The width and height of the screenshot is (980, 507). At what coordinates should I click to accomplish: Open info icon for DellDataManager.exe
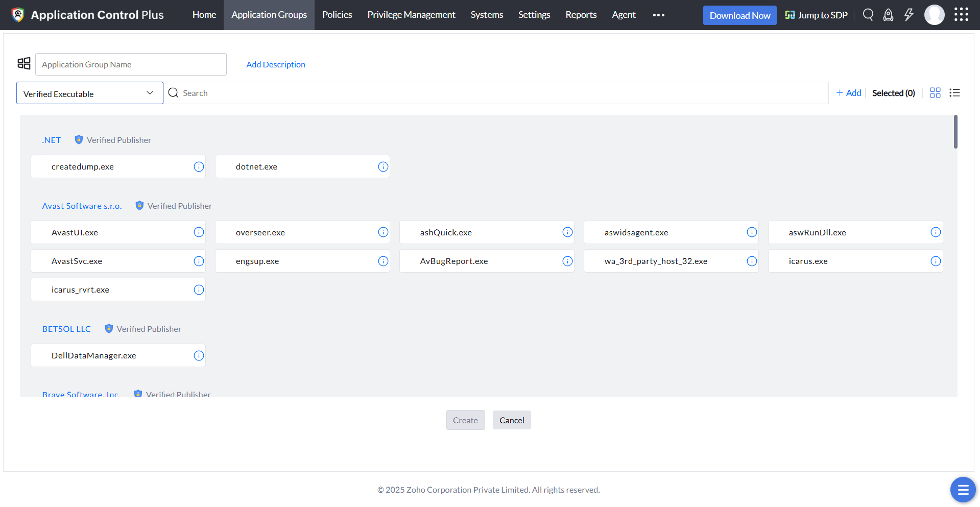coord(199,356)
